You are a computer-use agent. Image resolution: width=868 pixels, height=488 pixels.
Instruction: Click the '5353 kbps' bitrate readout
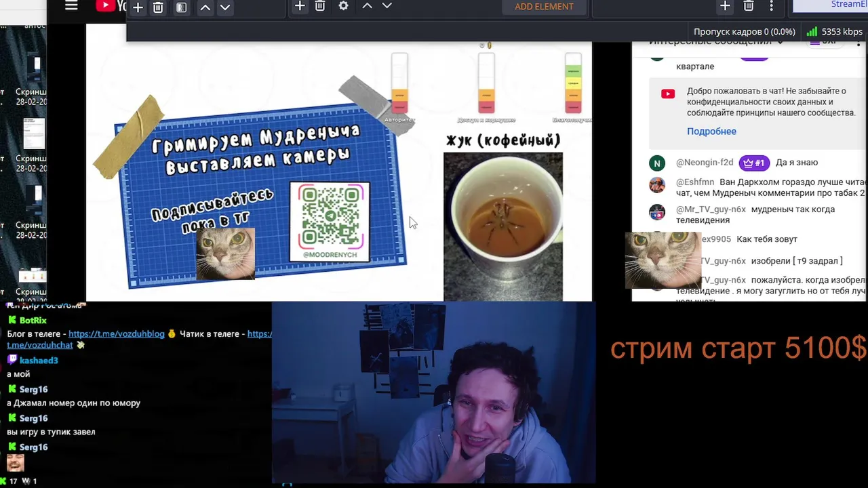click(842, 32)
